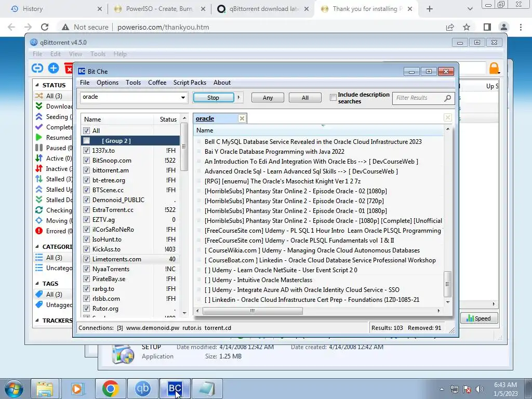Open the Script Packs menu
The height and width of the screenshot is (399, 532).
190,83
